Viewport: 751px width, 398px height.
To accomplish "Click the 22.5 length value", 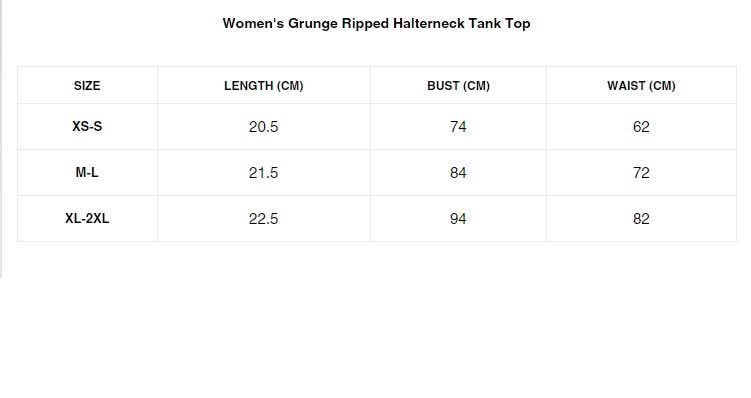I will click(x=263, y=219).
